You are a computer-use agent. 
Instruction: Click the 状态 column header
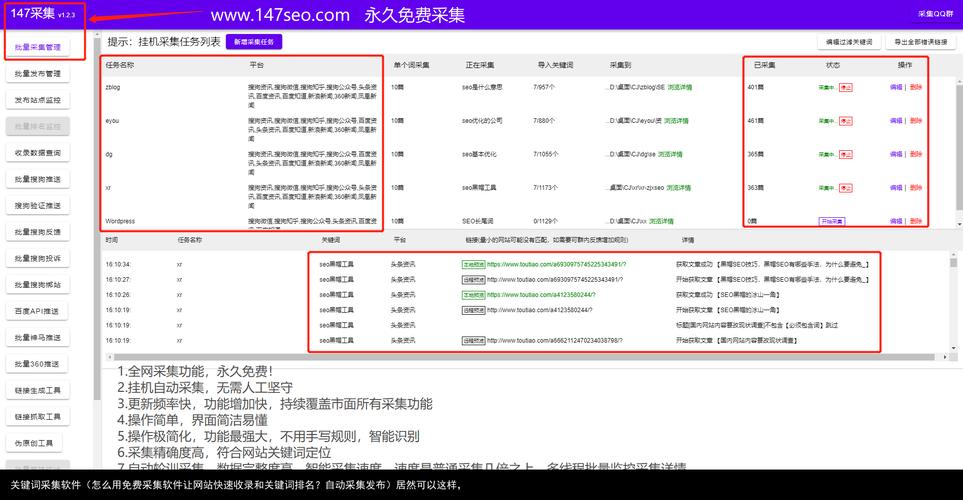[x=833, y=64]
